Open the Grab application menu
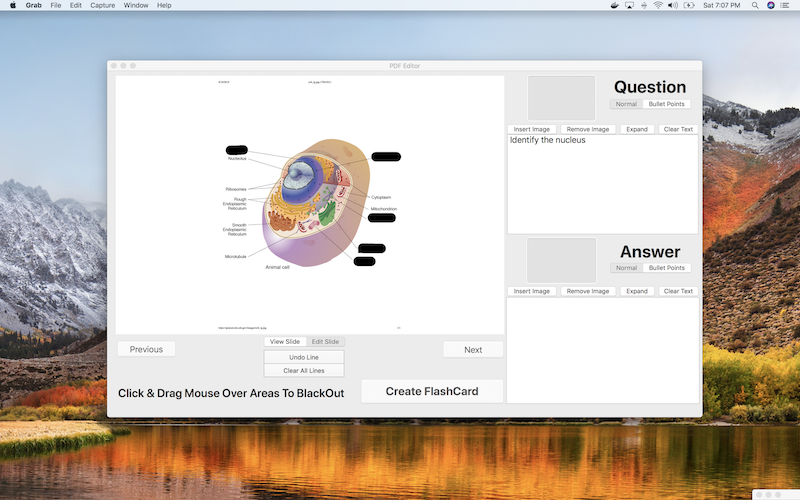 click(x=34, y=5)
